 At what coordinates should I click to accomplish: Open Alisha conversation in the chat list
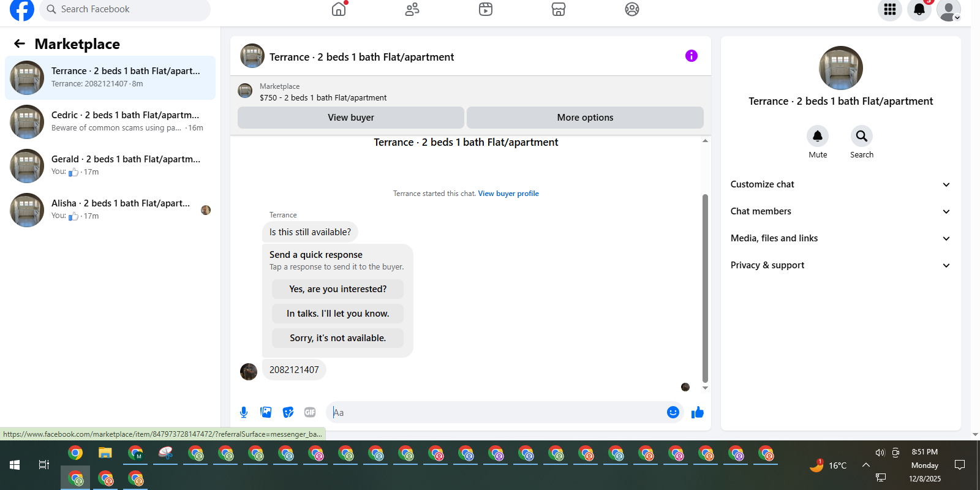110,210
